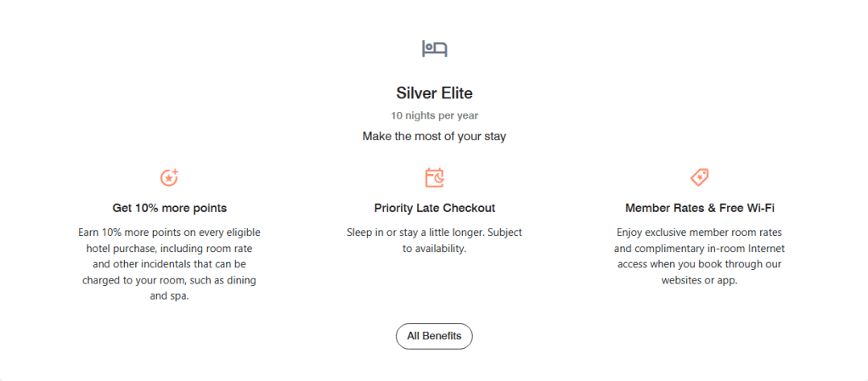Screen dimensions: 868x381
Task: Click the '10 nights per year' text
Action: pyautogui.click(x=434, y=115)
